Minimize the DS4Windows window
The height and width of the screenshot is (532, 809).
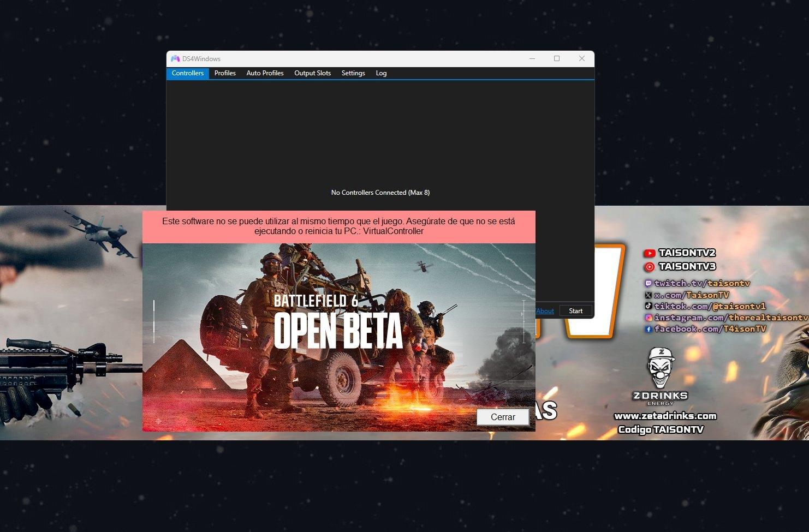coord(532,58)
